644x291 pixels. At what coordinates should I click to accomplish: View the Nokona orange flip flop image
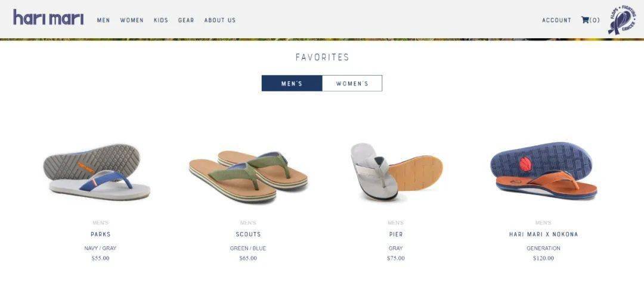coord(544,171)
